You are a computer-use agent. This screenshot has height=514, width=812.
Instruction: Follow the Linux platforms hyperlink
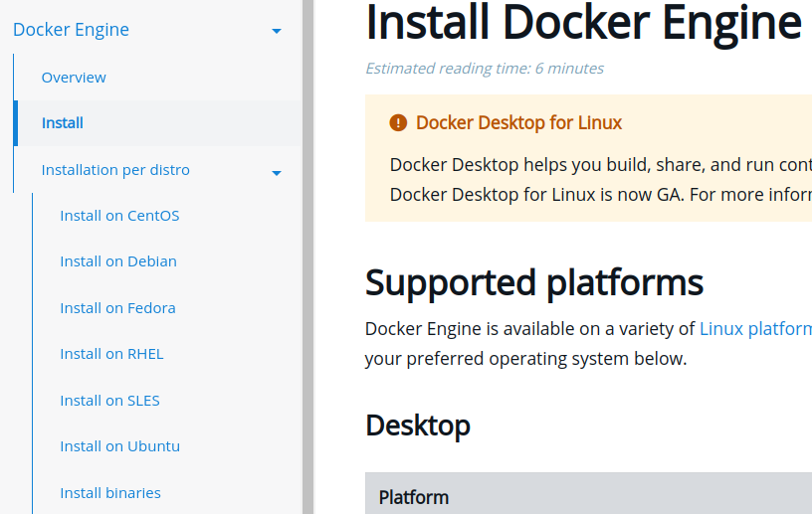[x=755, y=328]
